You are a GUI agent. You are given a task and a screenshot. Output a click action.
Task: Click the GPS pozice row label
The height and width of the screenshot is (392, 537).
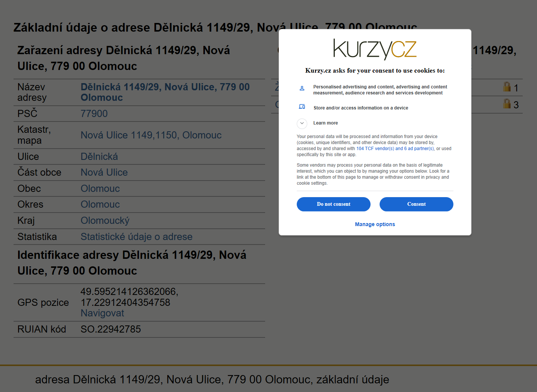pos(43,302)
